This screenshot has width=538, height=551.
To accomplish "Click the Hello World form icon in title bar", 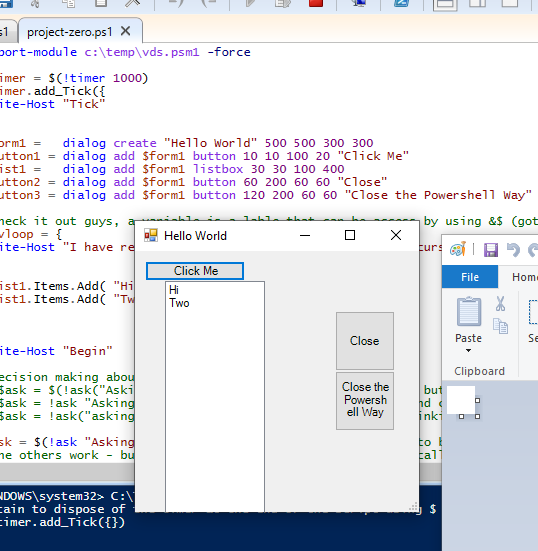I will click(x=151, y=235).
